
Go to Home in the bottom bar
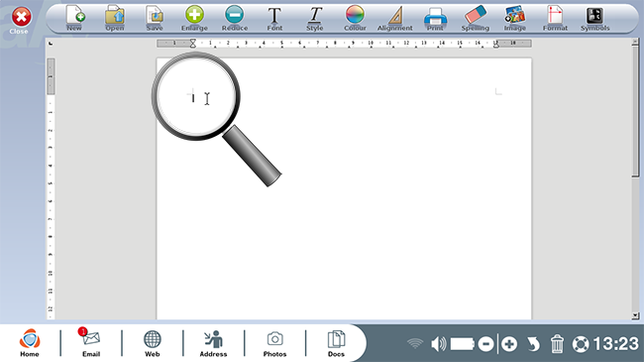tap(30, 343)
